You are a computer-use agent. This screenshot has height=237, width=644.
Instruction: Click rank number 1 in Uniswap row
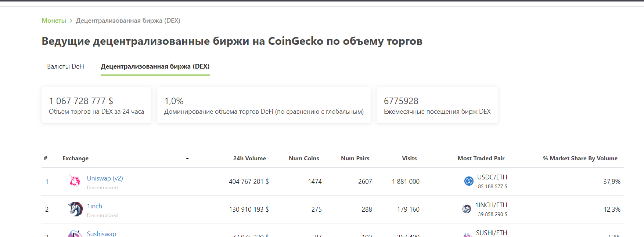47,182
